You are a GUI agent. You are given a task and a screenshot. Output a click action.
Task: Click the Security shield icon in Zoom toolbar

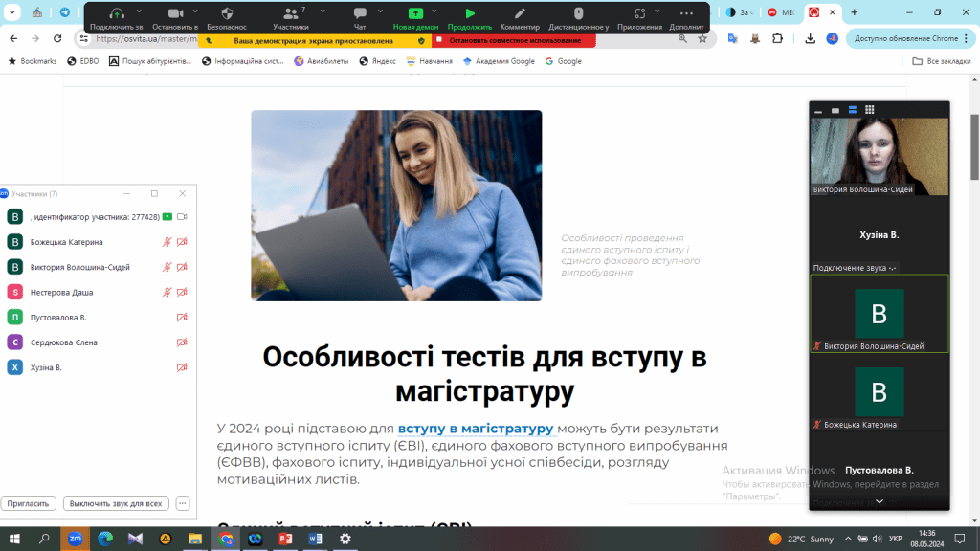click(227, 16)
